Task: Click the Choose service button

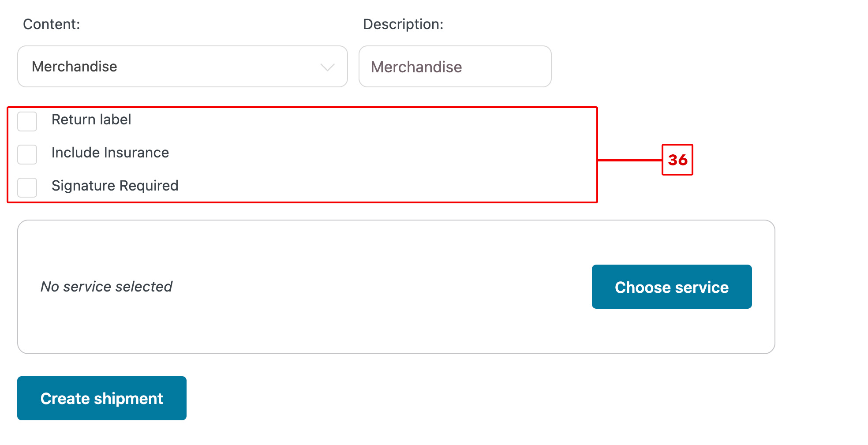Action: [672, 287]
